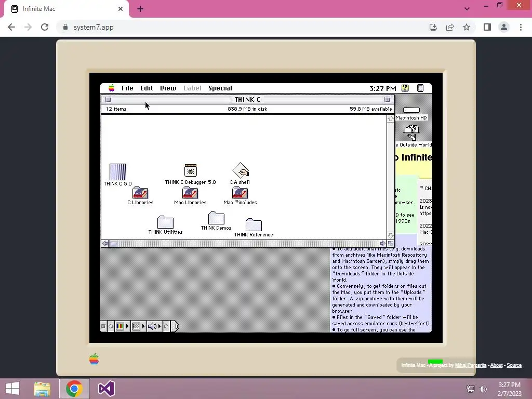Select the Mac #includes folder icon
The height and width of the screenshot is (399, 532).
(x=240, y=192)
